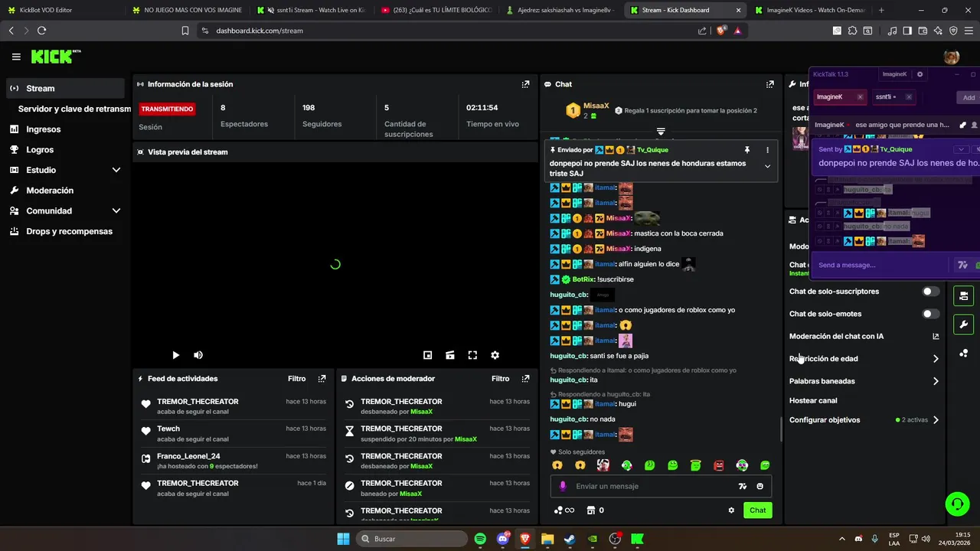Open Palabras baneadas settings
Viewport: 980px width, 551px height.
(864, 381)
